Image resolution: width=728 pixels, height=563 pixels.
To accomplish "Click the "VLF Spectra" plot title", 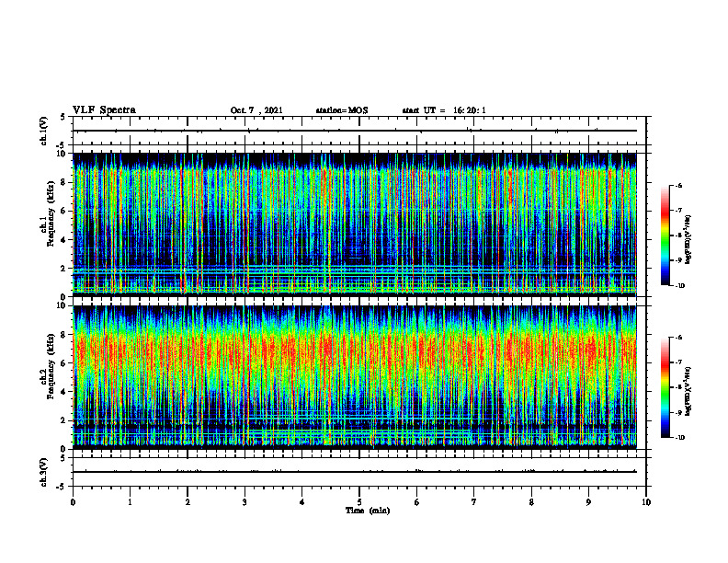I will click(104, 110).
